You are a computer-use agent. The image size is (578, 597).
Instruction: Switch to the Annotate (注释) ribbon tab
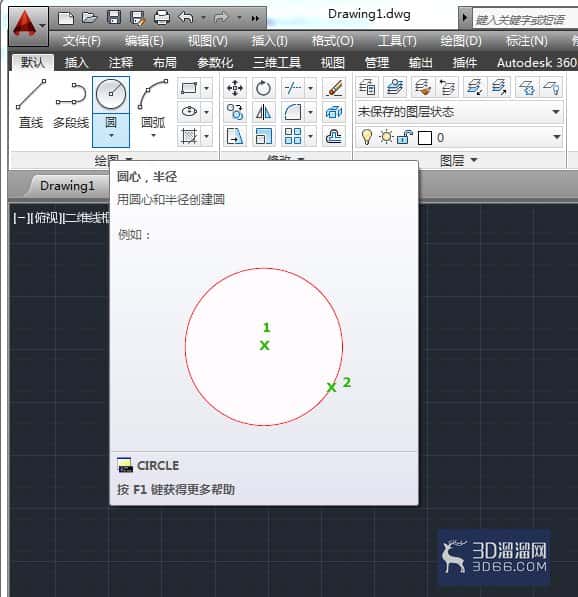point(121,62)
